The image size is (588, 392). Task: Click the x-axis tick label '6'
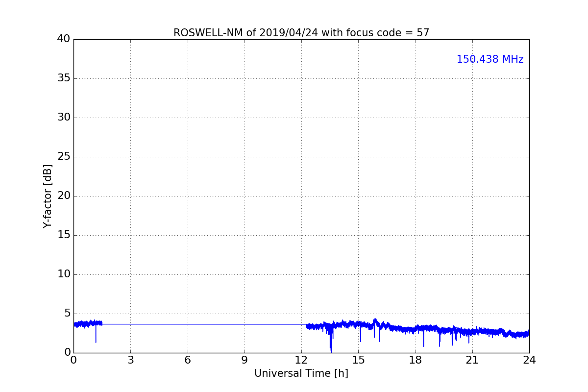coord(188,360)
